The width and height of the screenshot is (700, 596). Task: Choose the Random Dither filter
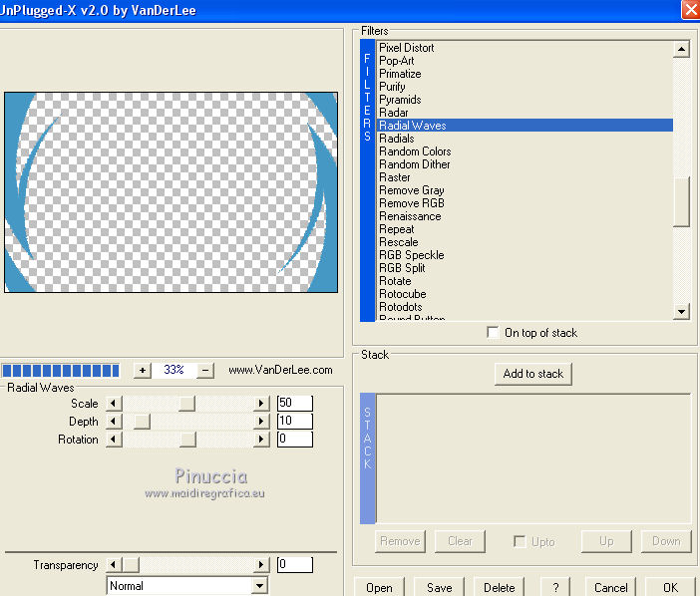click(525, 164)
